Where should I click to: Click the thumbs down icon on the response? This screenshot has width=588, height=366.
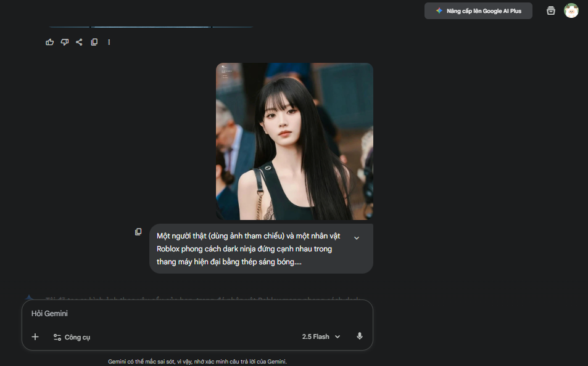(x=65, y=42)
